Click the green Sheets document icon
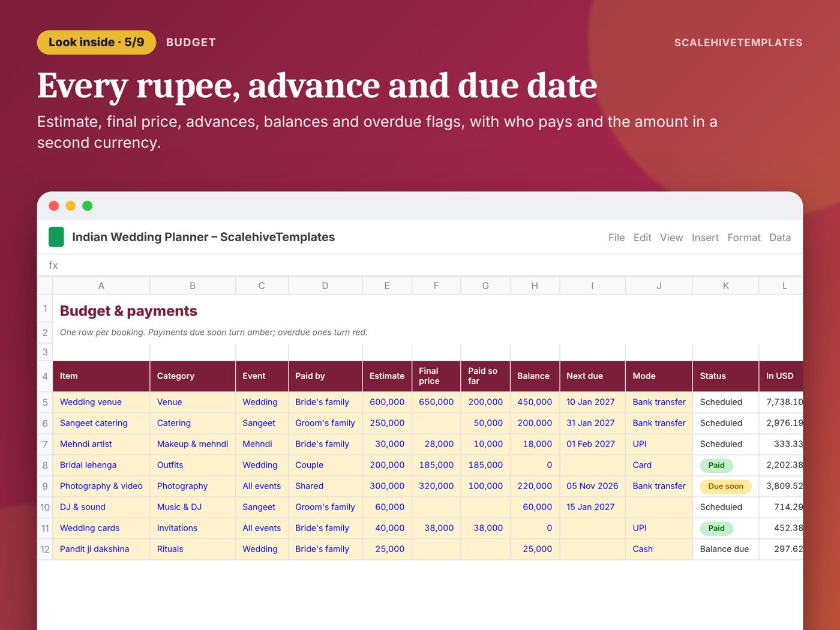840x630 pixels. point(56,237)
